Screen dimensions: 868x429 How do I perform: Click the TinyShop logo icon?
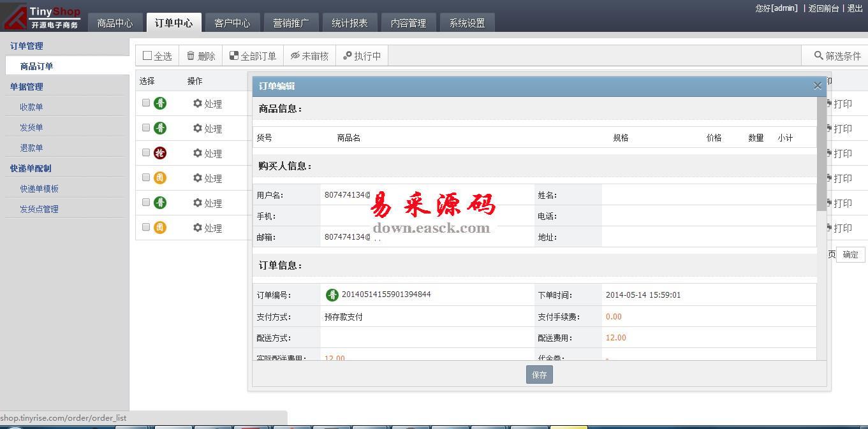(x=14, y=17)
